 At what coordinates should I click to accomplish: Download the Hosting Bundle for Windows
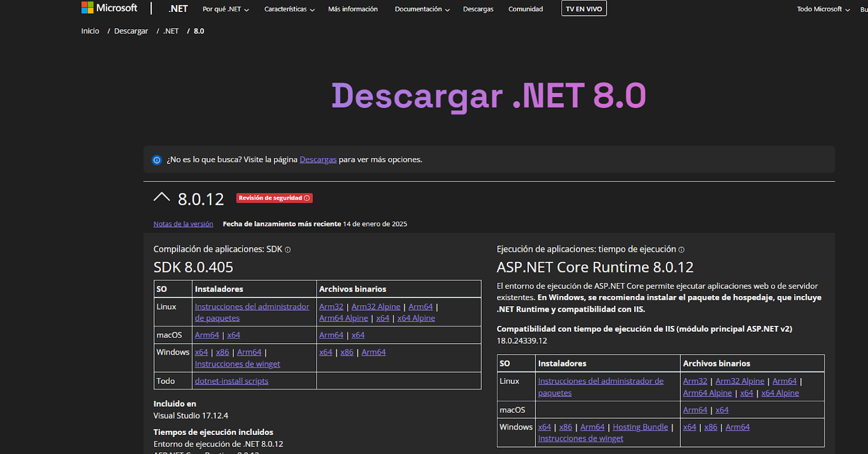pos(640,427)
